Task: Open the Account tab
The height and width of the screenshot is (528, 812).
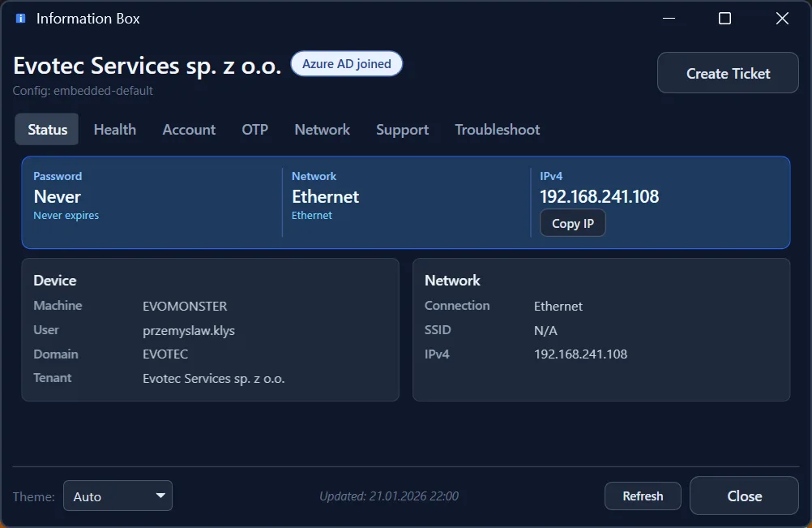Action: 189,129
